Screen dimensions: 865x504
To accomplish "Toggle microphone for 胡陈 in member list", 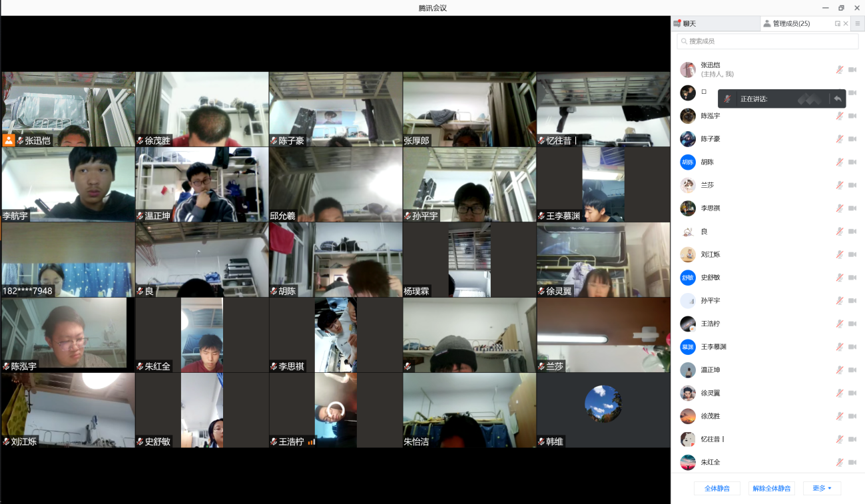I will (840, 162).
